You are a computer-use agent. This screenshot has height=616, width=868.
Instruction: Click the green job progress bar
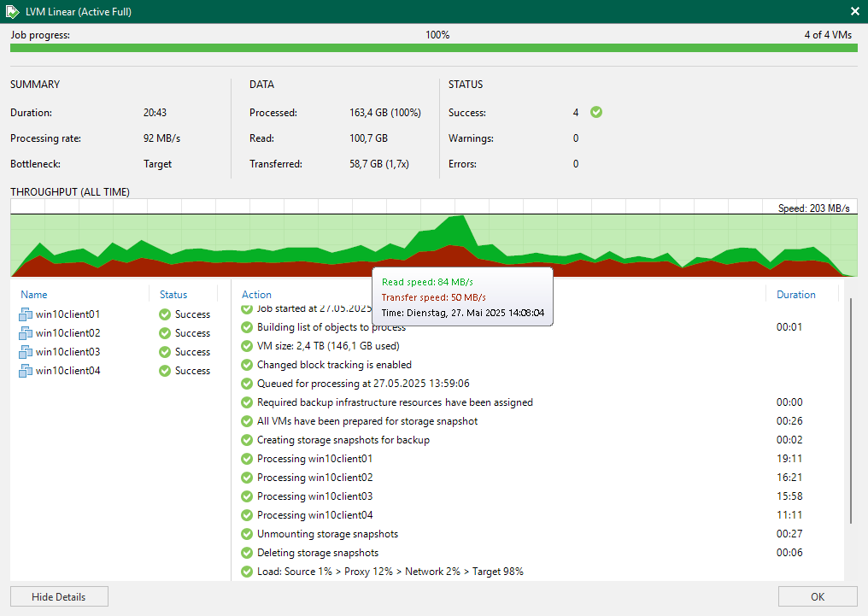tap(433, 48)
